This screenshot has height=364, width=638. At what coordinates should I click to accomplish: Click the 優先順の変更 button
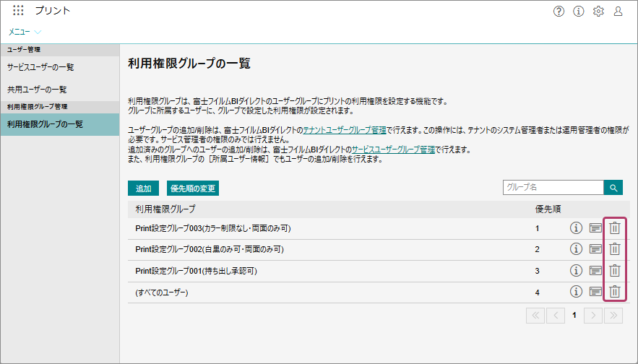coord(193,188)
